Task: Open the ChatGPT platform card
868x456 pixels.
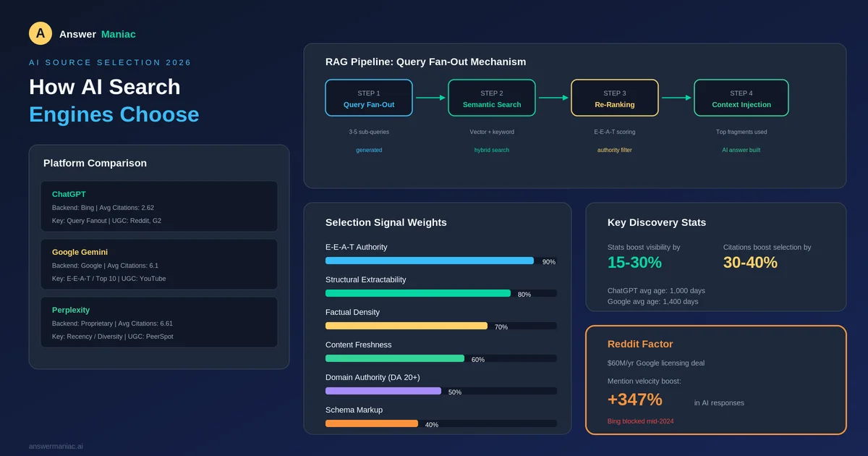Action: [x=159, y=206]
